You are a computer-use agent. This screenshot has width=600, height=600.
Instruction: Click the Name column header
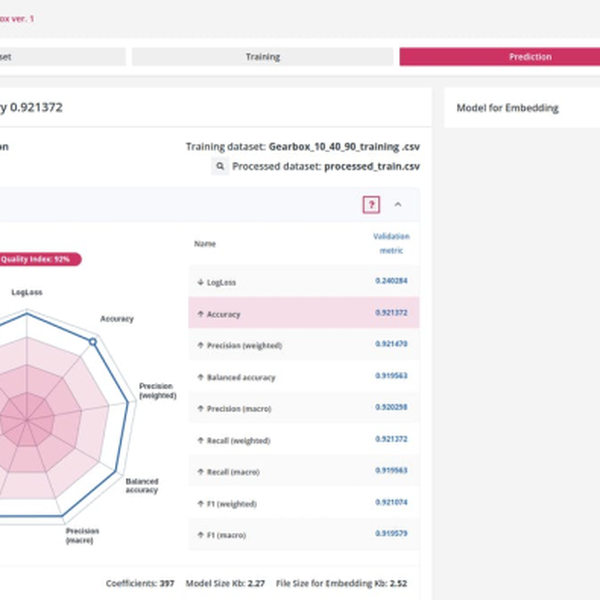pos(205,244)
